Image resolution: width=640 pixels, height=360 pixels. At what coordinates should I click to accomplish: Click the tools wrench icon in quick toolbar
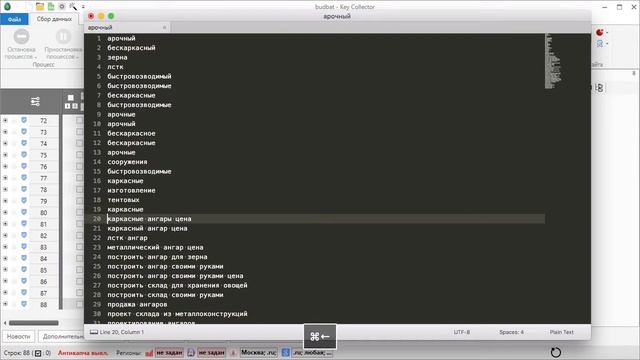point(73,6)
